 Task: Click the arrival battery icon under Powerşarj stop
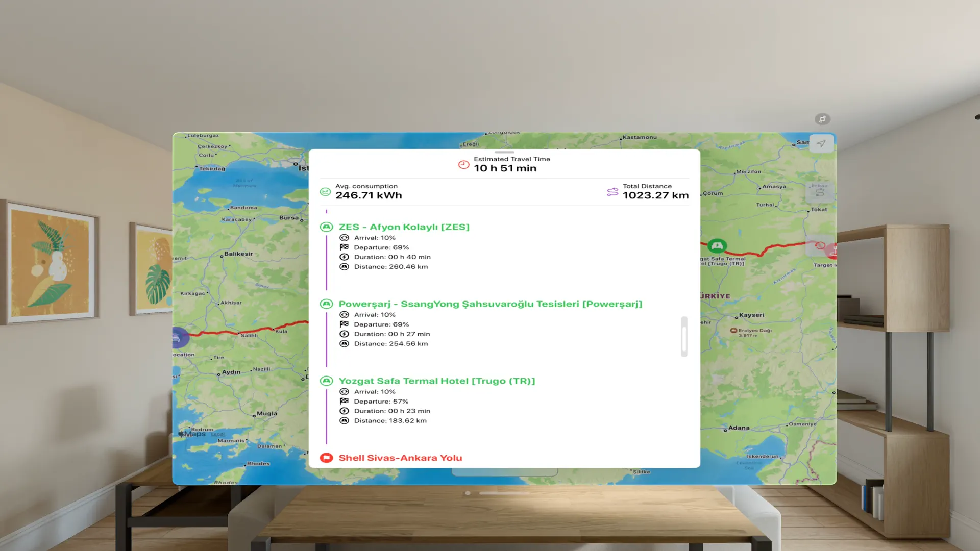point(344,315)
